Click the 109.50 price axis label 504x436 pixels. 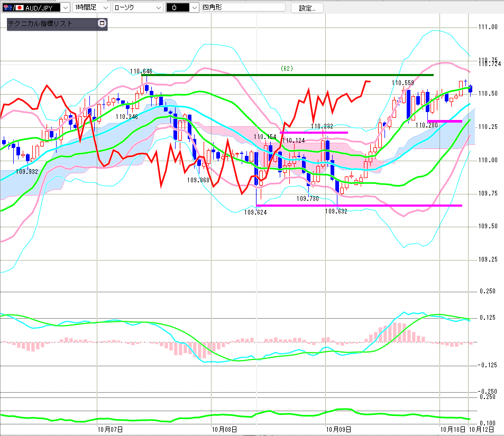coord(488,226)
